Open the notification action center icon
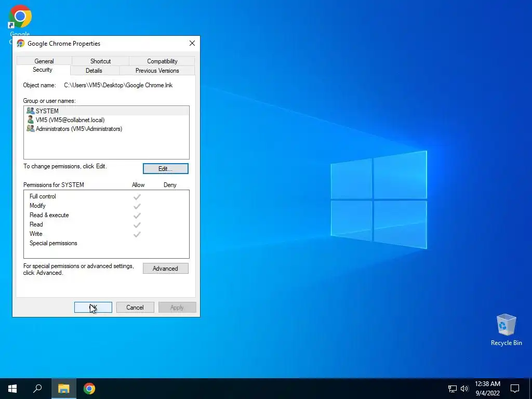Screen dimensions: 532x399 (x=515, y=389)
